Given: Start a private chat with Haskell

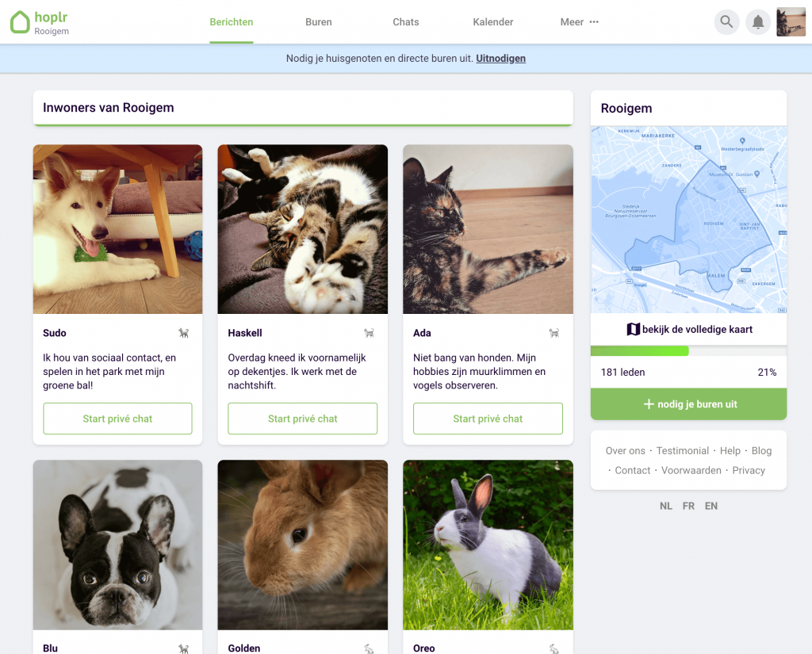Looking at the screenshot, I should [x=302, y=419].
